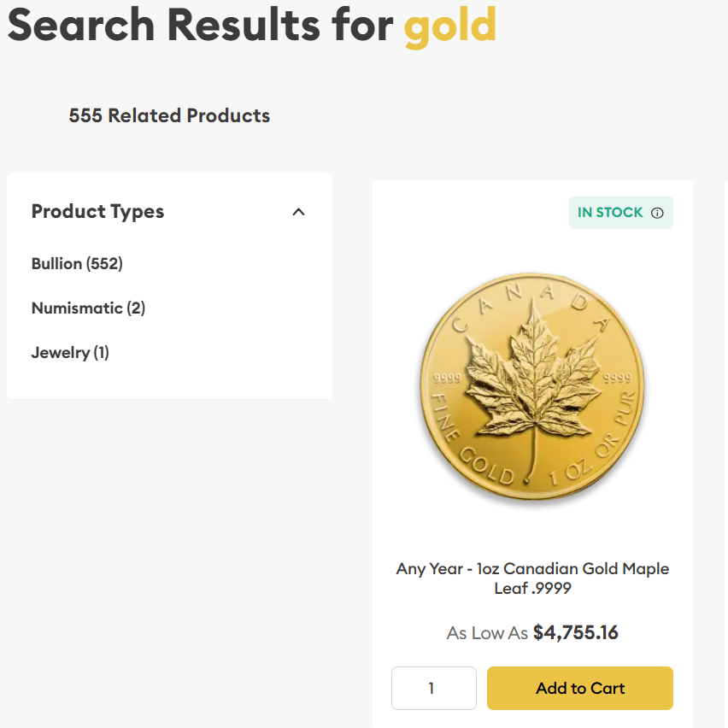Click the Any Year product name link
Viewport: 728px width, 728px height.
pos(531,568)
